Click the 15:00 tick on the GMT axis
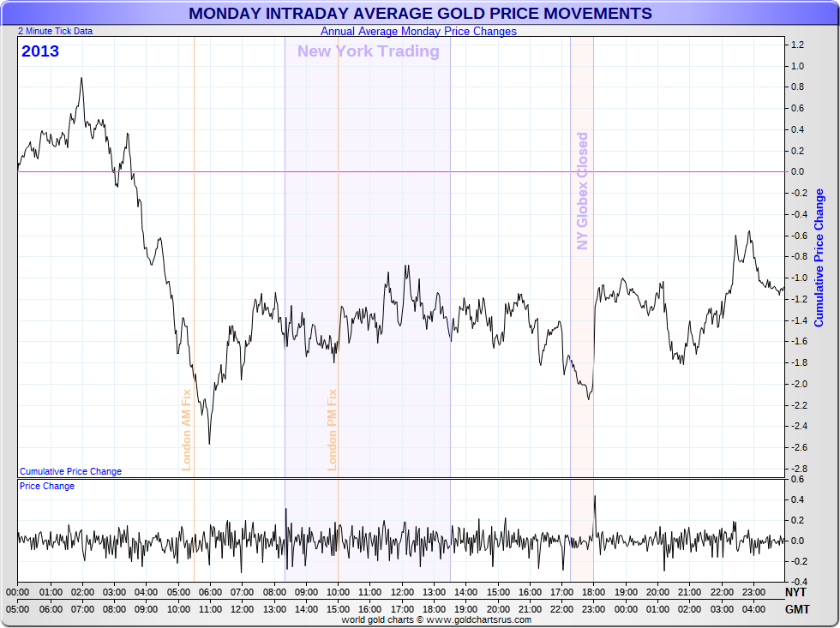 point(338,609)
